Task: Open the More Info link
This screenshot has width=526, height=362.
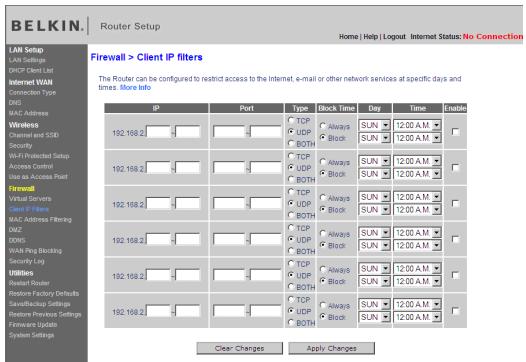Action: [135, 88]
